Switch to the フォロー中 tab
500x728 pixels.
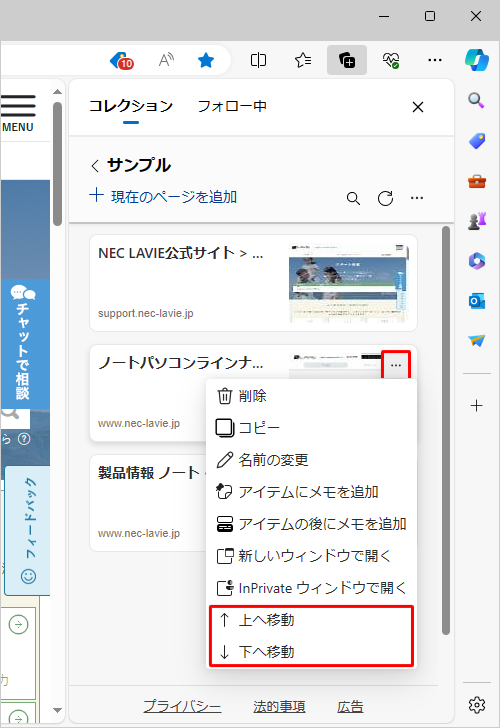coord(232,106)
